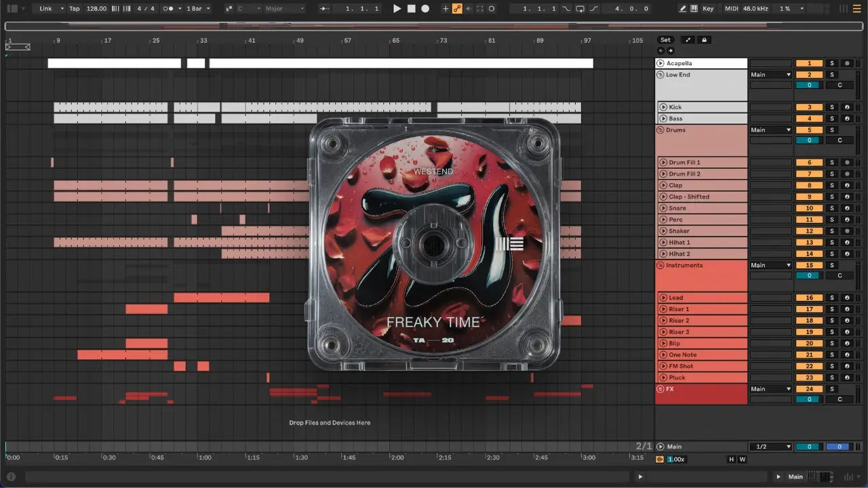868x488 pixels.
Task: Open the Link dropdown arrow
Action: (x=62, y=9)
